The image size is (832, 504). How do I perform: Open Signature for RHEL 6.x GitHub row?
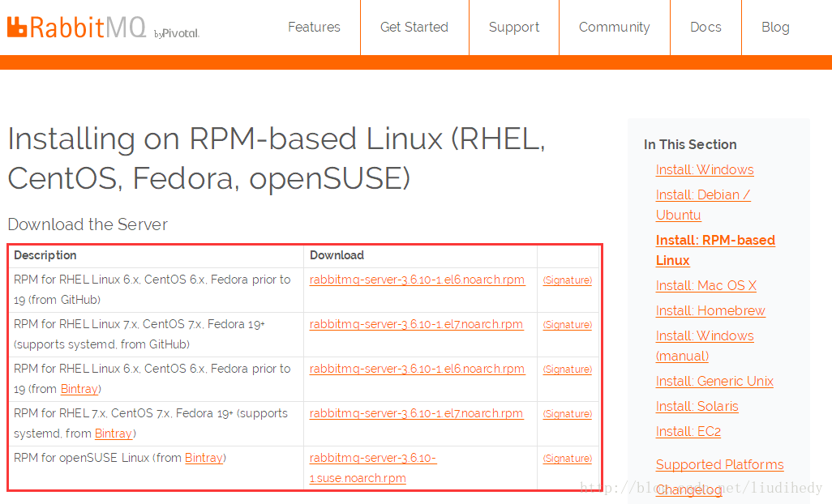[567, 280]
